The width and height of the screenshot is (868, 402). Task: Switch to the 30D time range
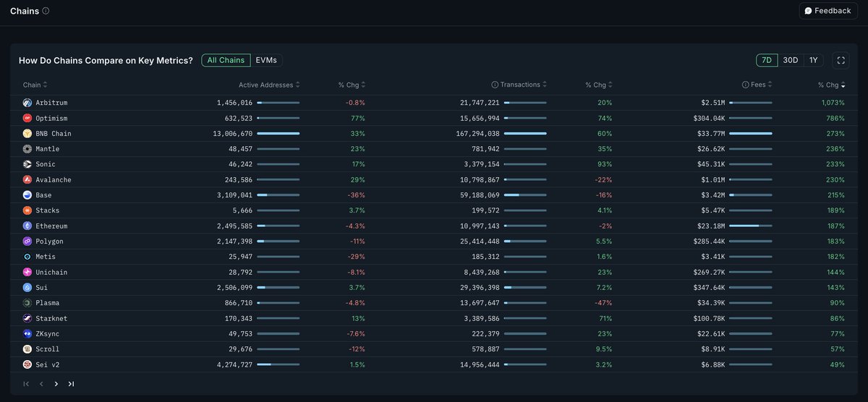pos(790,60)
